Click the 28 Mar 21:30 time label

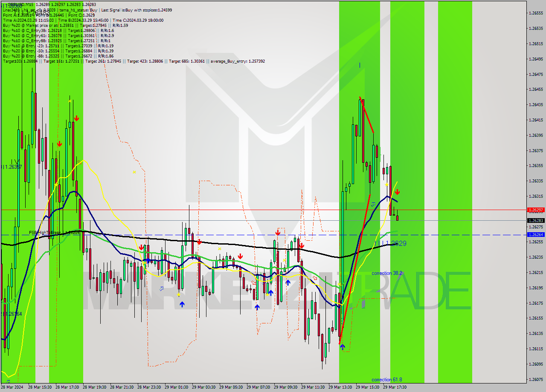(x=122, y=387)
